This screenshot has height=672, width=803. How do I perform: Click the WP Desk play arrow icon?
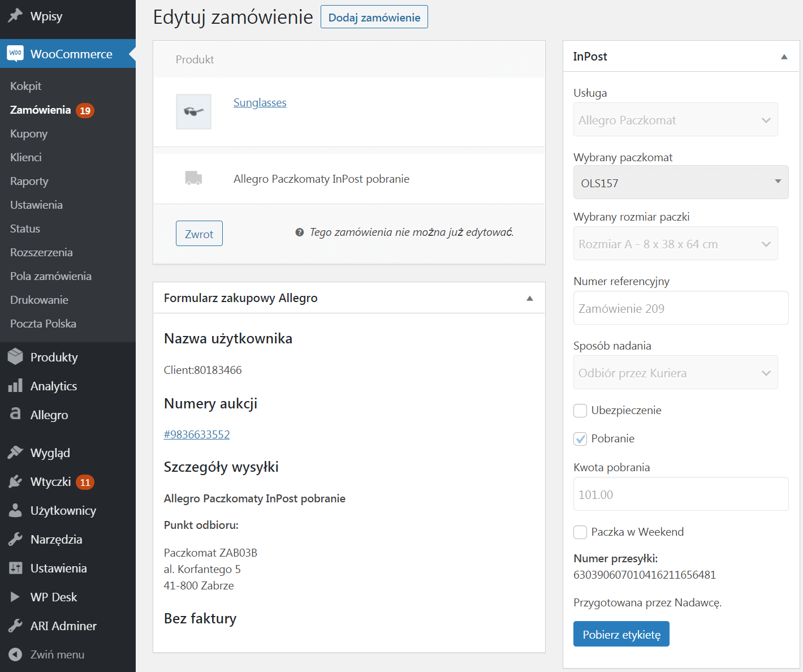15,597
